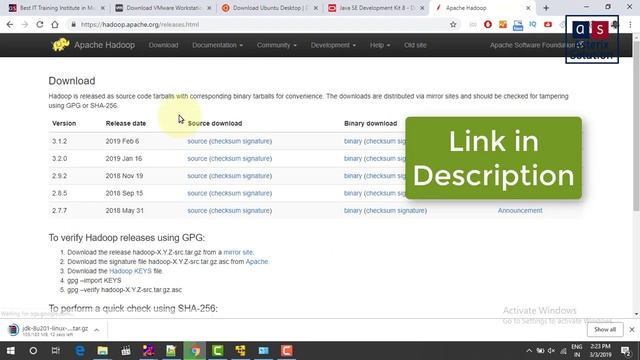Select the version 2.8.5 cell
Screen dimensions: 640x360
(60, 193)
